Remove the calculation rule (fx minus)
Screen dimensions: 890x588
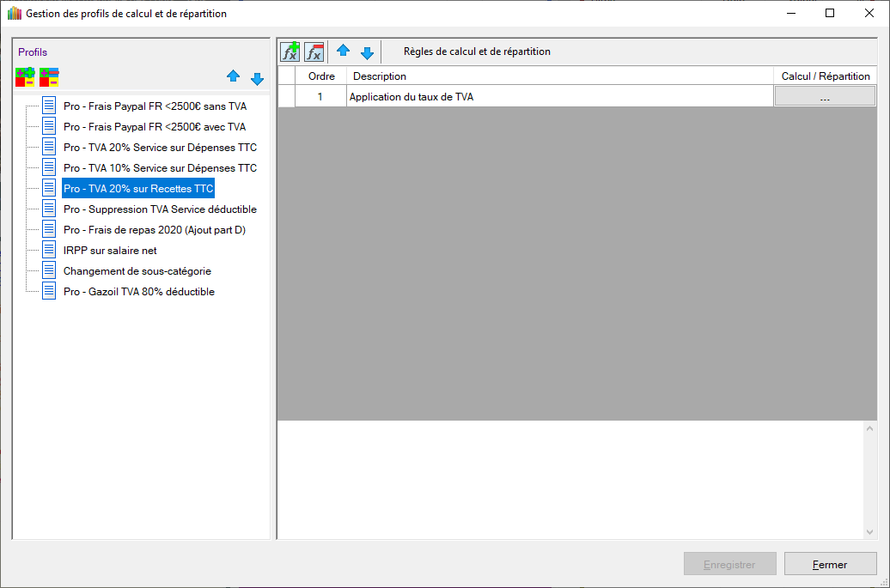tap(314, 52)
